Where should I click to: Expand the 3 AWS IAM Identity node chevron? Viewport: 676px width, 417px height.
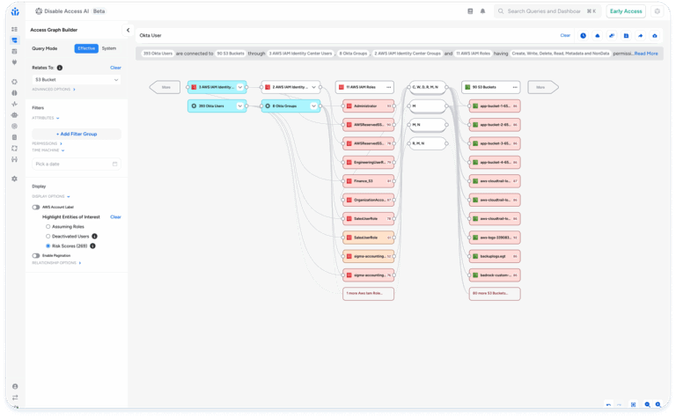(x=240, y=87)
